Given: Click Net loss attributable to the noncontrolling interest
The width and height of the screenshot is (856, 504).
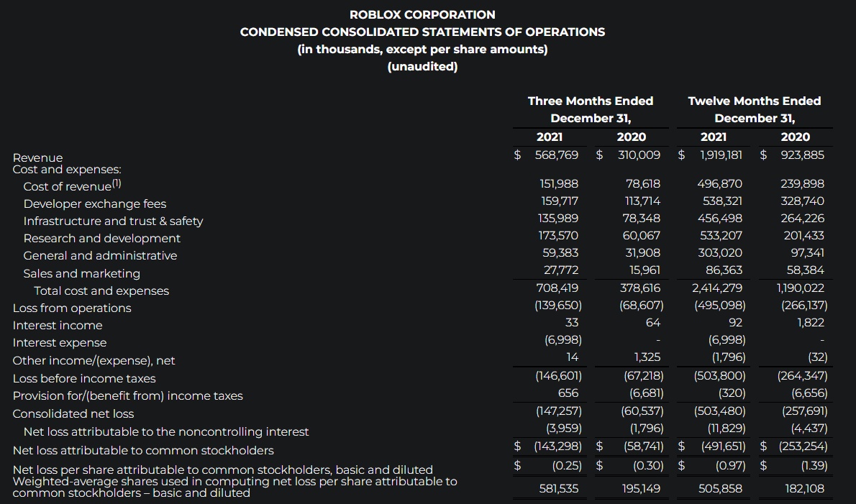Looking at the screenshot, I should point(166,431).
